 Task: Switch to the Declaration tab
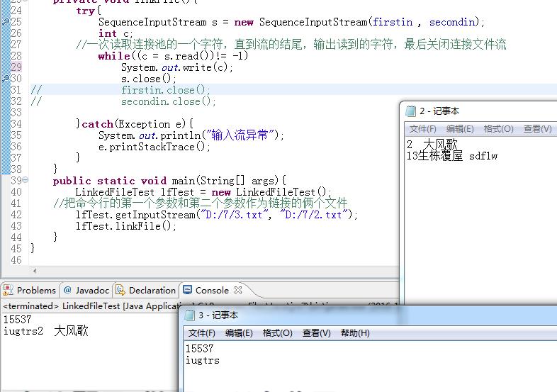[152, 290]
